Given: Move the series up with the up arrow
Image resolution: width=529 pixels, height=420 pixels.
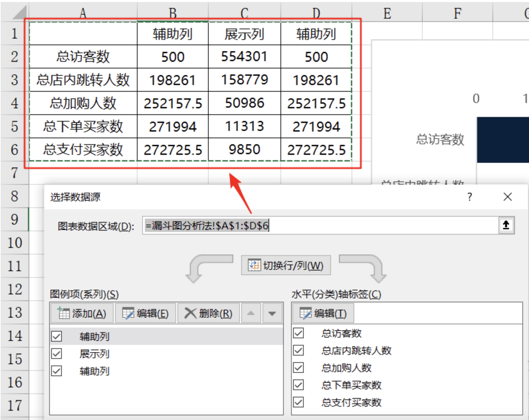Looking at the screenshot, I should [251, 313].
